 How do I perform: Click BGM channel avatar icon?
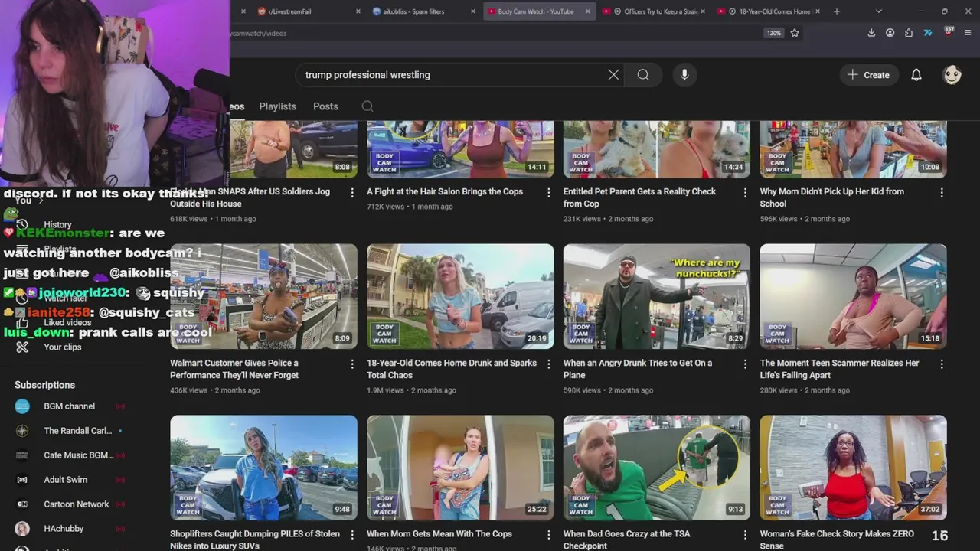[x=22, y=406]
